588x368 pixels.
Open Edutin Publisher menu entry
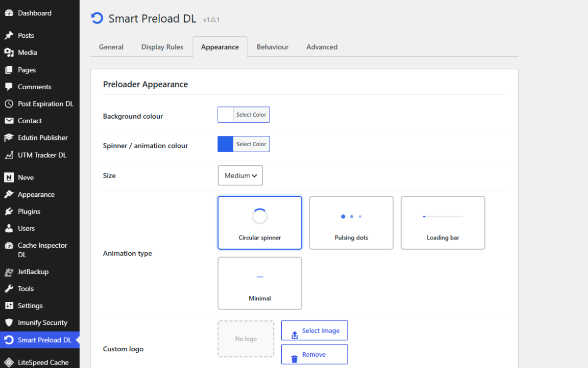coord(40,138)
